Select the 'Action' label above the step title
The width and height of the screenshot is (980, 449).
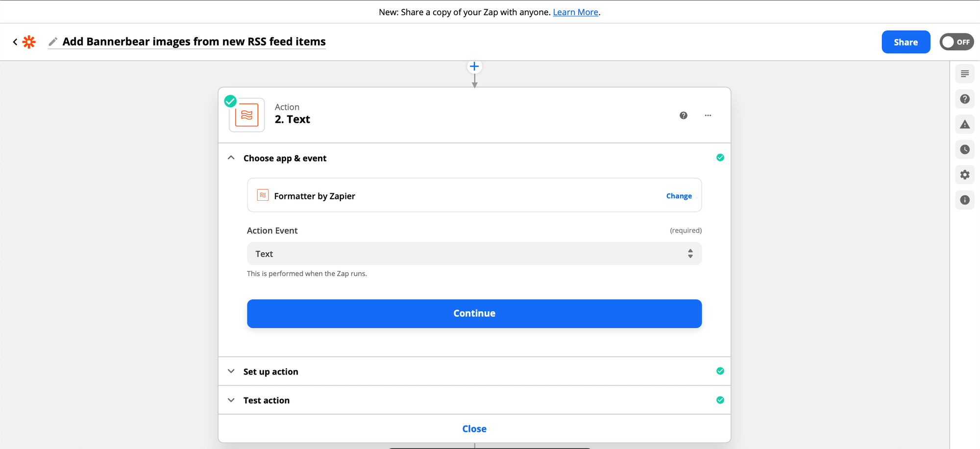pyautogui.click(x=287, y=107)
